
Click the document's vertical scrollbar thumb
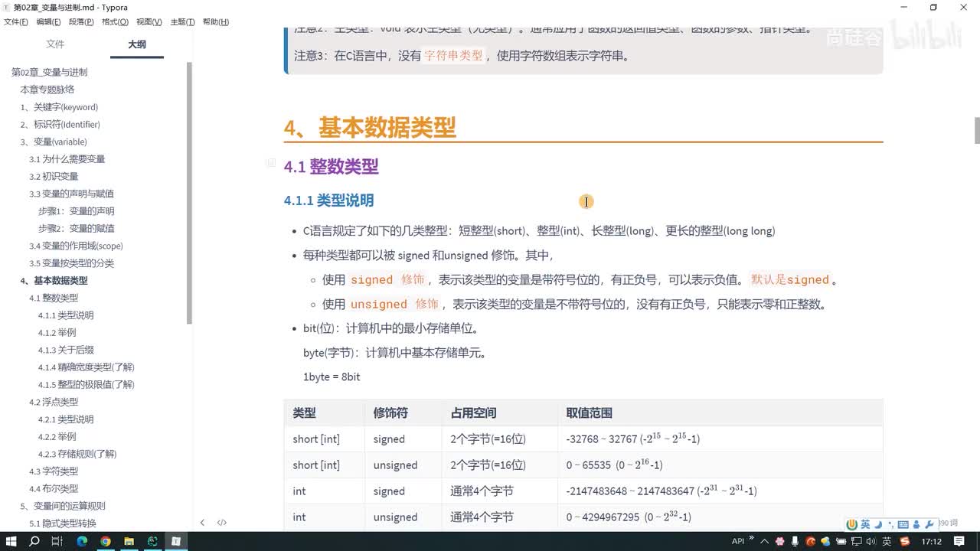[x=977, y=130]
